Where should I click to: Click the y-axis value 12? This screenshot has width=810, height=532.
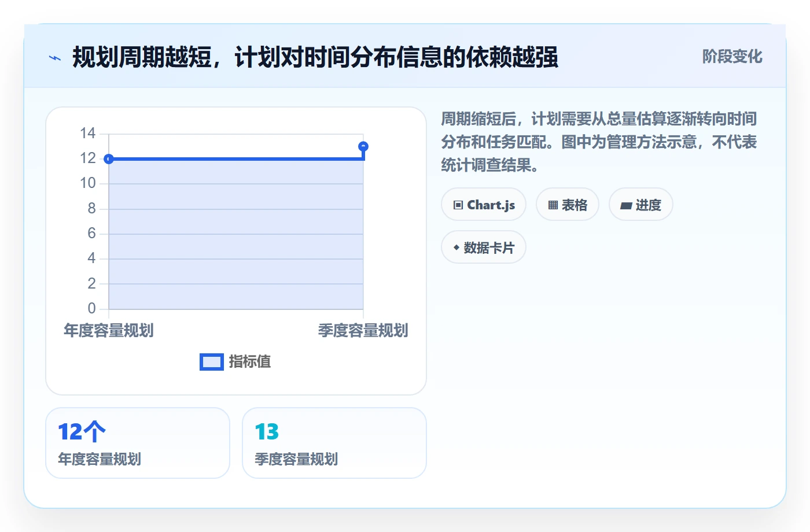coord(88,158)
